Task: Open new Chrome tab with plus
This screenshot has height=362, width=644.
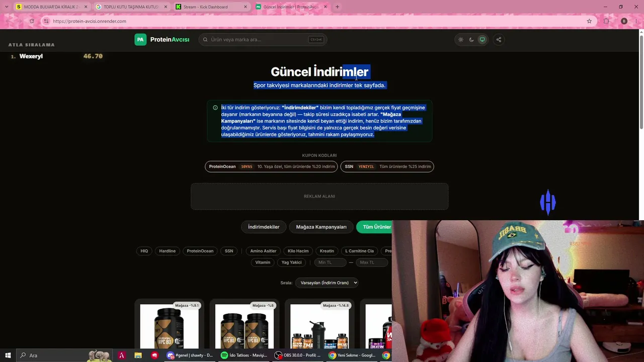Action: (337, 7)
